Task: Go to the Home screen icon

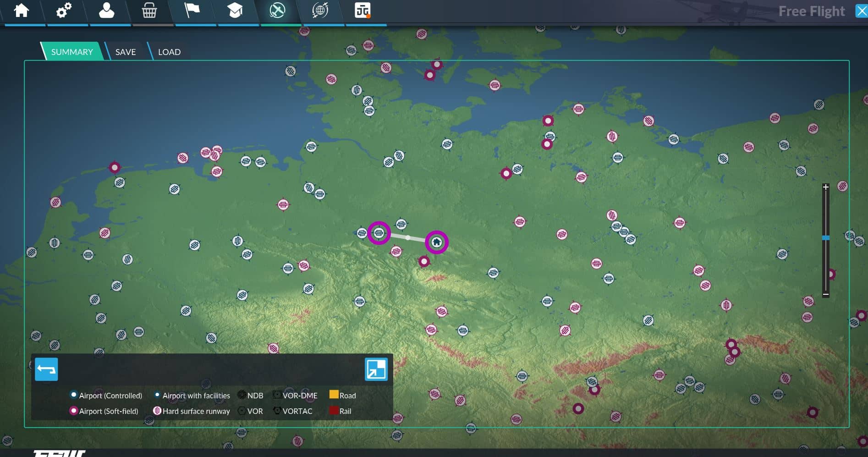Action: click(x=21, y=11)
